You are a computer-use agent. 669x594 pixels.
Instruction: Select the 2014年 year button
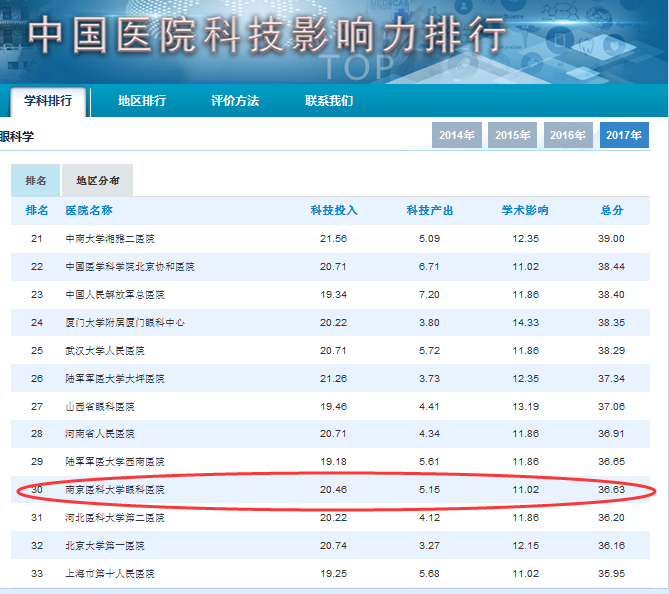click(x=456, y=135)
